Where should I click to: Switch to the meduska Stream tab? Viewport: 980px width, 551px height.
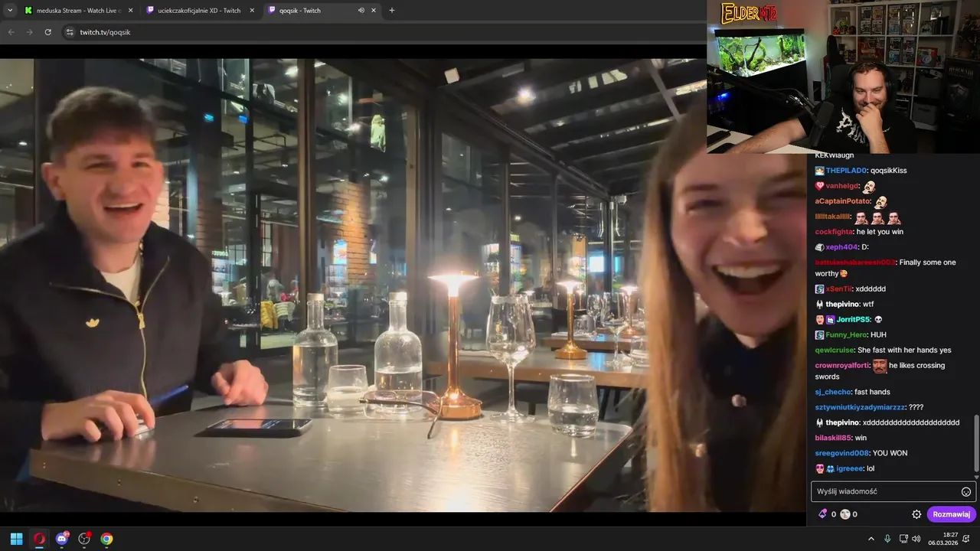(x=78, y=11)
